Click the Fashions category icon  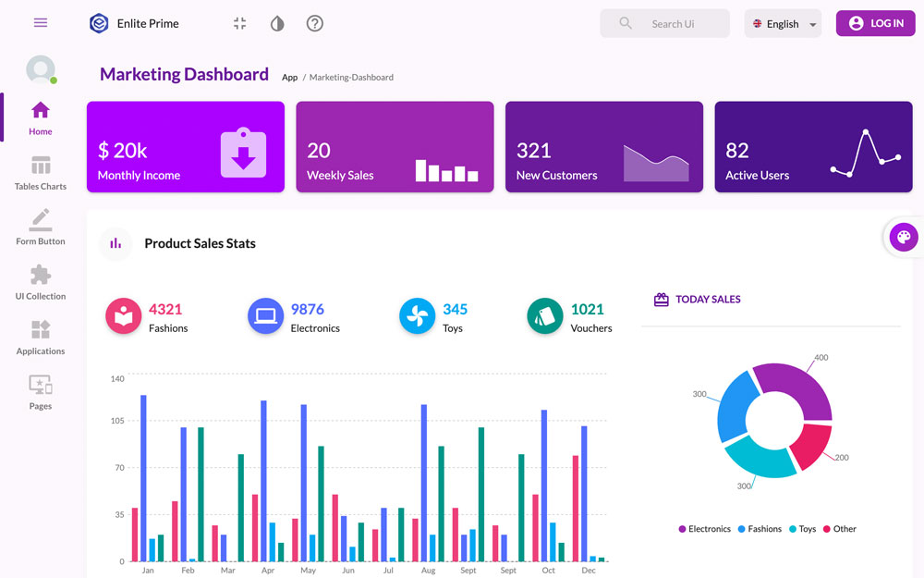pyautogui.click(x=123, y=316)
